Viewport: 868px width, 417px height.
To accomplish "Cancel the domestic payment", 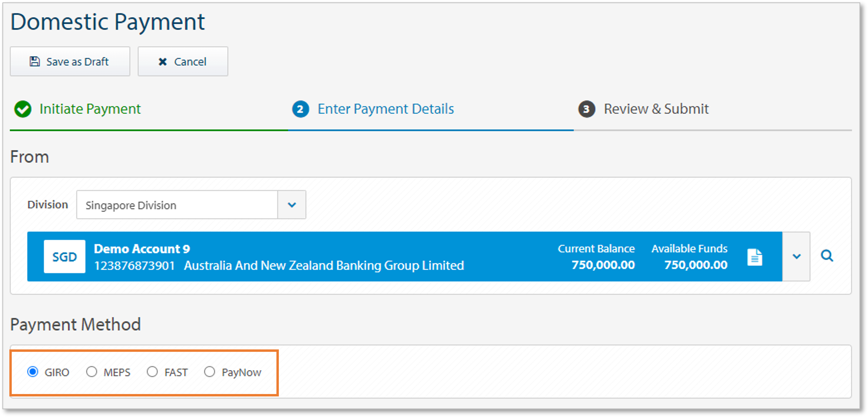I will [x=183, y=61].
